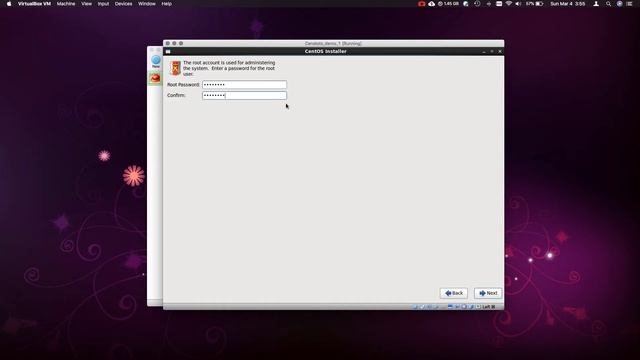Open Spotlight search magnifier icon
Viewport: 640px width, 360px height.
pos(608,4)
